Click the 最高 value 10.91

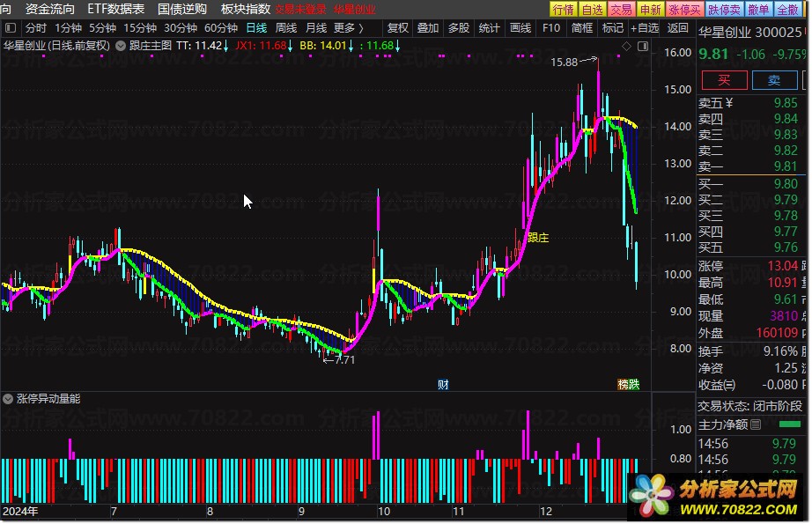pos(782,283)
